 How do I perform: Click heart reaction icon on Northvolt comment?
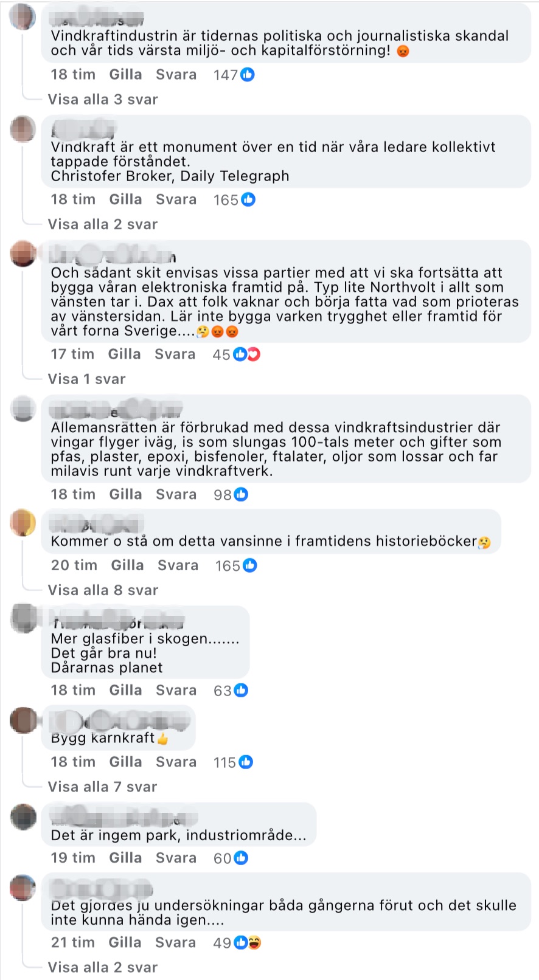pyautogui.click(x=254, y=354)
